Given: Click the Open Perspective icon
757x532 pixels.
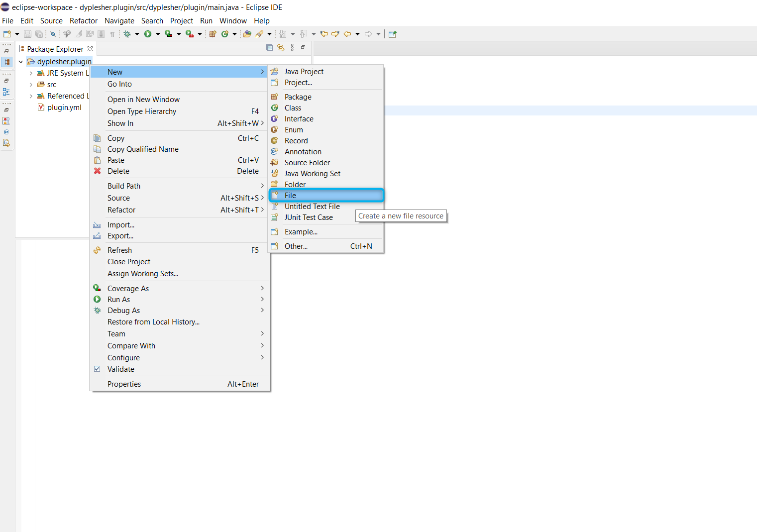Looking at the screenshot, I should point(392,34).
